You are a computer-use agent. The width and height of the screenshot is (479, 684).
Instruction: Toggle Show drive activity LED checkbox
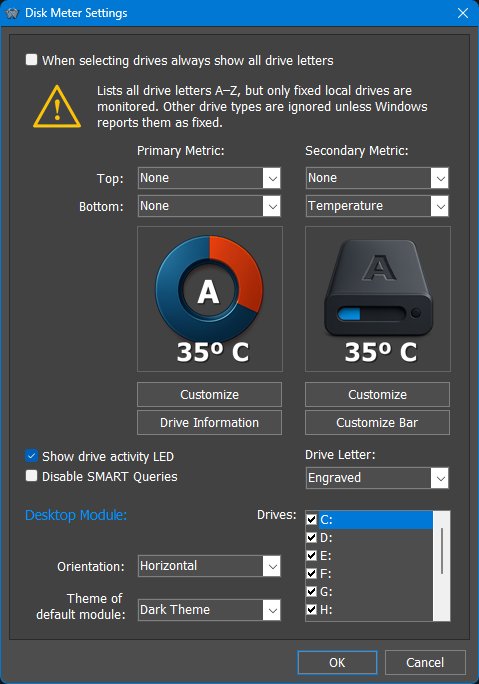point(31,456)
